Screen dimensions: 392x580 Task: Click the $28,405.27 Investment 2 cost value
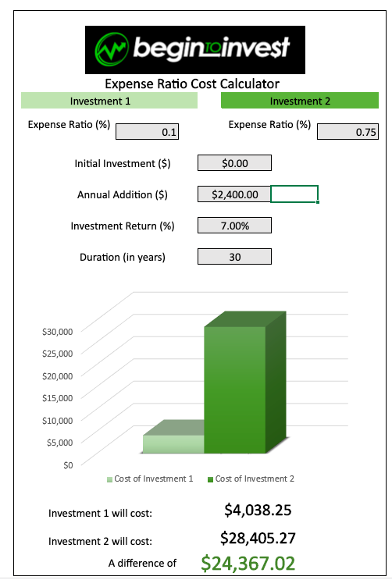coord(258,538)
